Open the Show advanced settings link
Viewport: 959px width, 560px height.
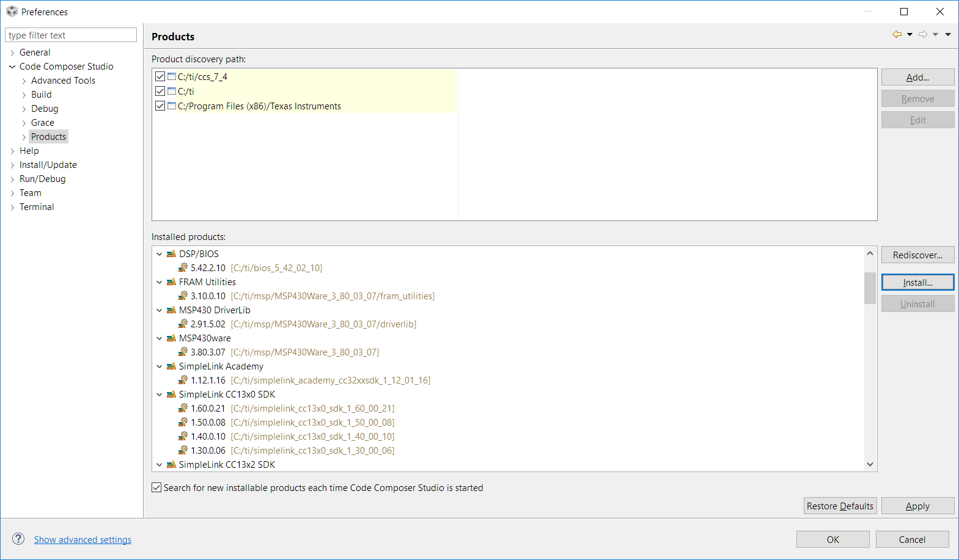[x=83, y=540]
